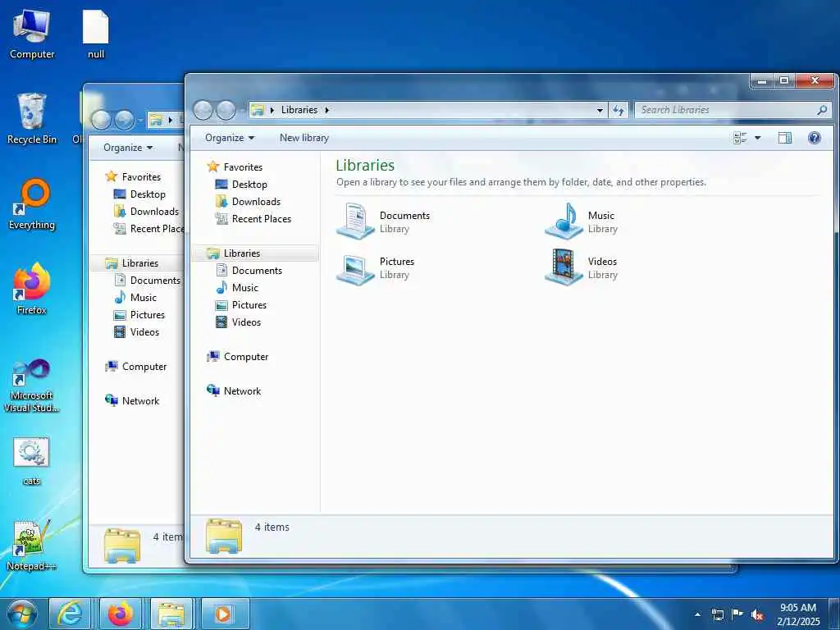The height and width of the screenshot is (630, 840).
Task: Open the view options dropdown arrow
Action: 757,138
